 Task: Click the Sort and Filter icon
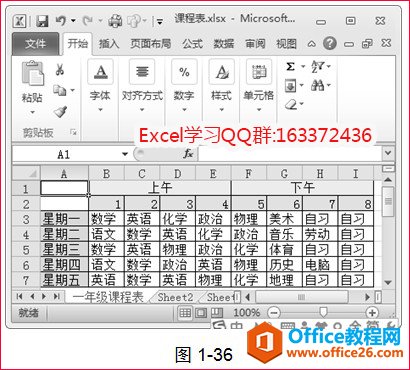pos(317,67)
